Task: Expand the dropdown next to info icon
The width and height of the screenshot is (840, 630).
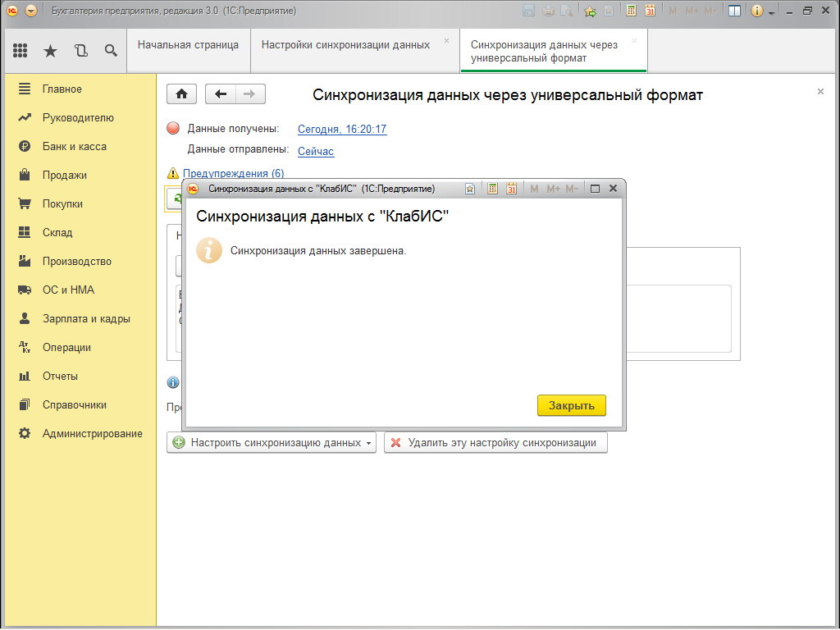Action: point(771,13)
